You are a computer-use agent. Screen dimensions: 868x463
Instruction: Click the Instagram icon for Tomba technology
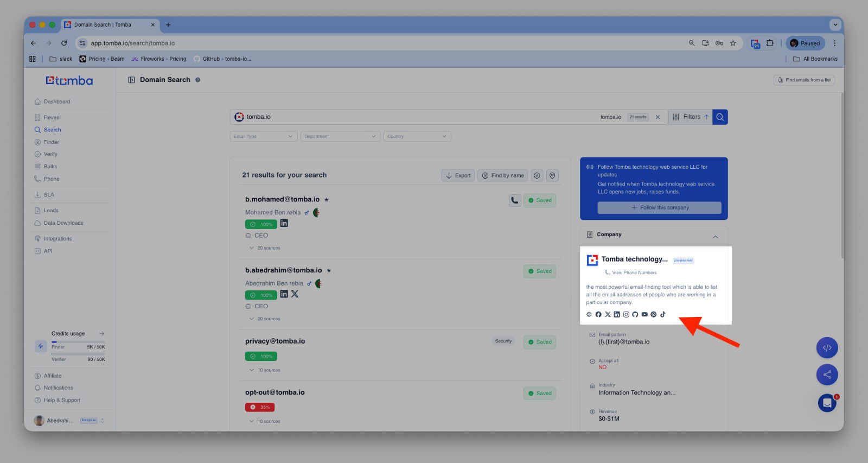pyautogui.click(x=626, y=314)
